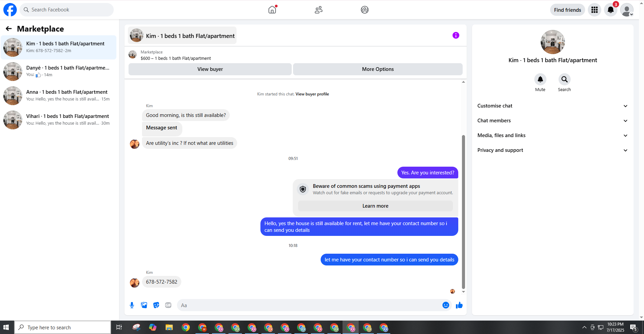The image size is (644, 334).
Task: Open File Explorer from the taskbar
Action: 169,327
